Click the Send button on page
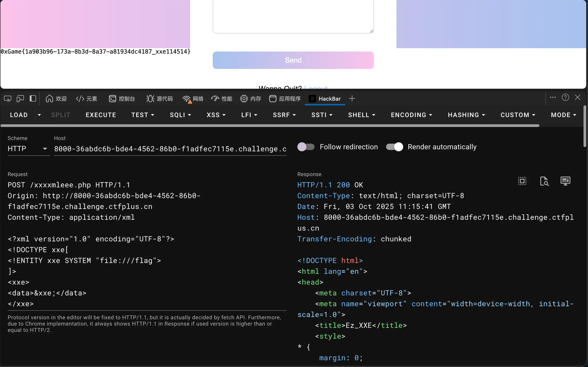 (x=293, y=60)
